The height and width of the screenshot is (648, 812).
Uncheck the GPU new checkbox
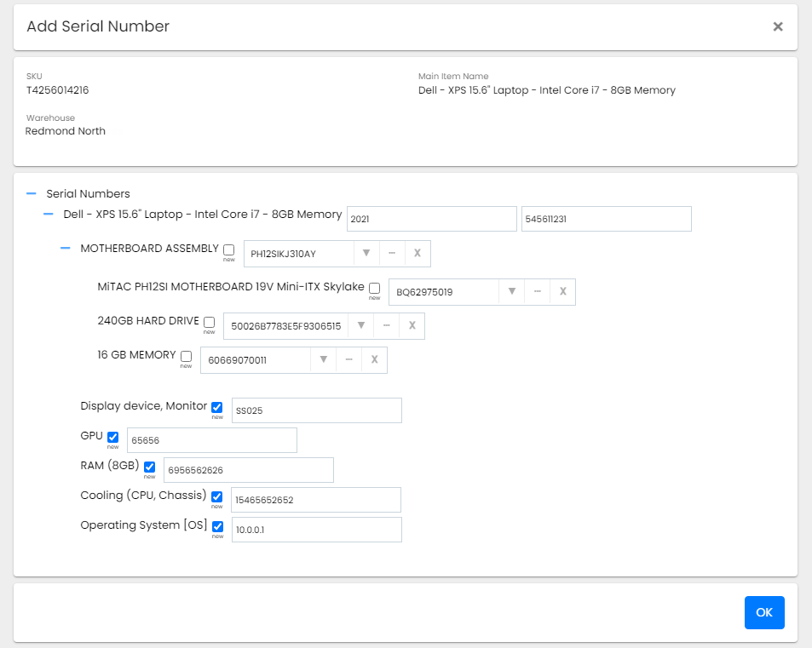coord(113,437)
